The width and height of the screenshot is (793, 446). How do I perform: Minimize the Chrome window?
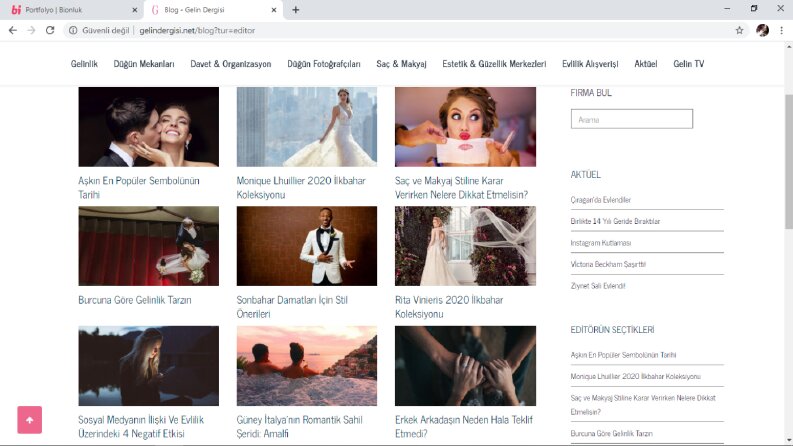point(727,9)
